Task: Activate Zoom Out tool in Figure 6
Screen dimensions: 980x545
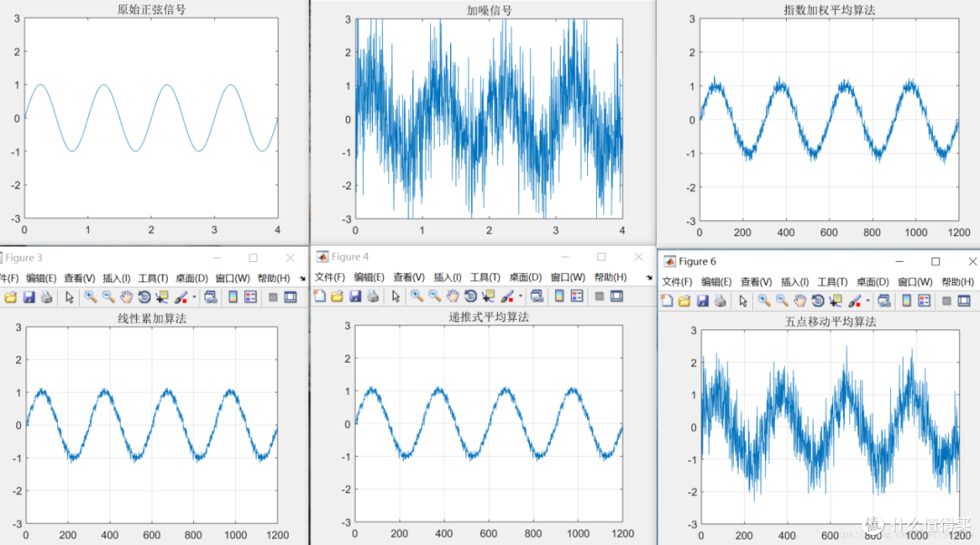Action: pyautogui.click(x=782, y=301)
